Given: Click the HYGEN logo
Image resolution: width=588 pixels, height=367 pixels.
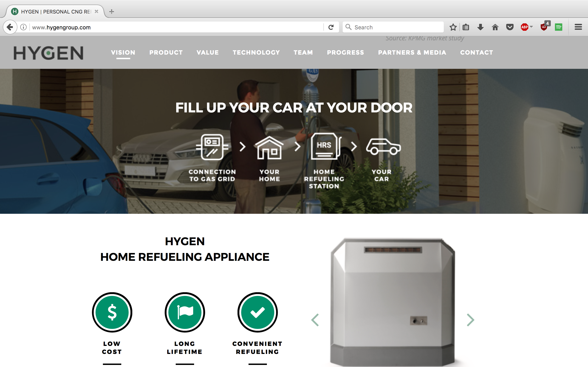Looking at the screenshot, I should point(49,53).
